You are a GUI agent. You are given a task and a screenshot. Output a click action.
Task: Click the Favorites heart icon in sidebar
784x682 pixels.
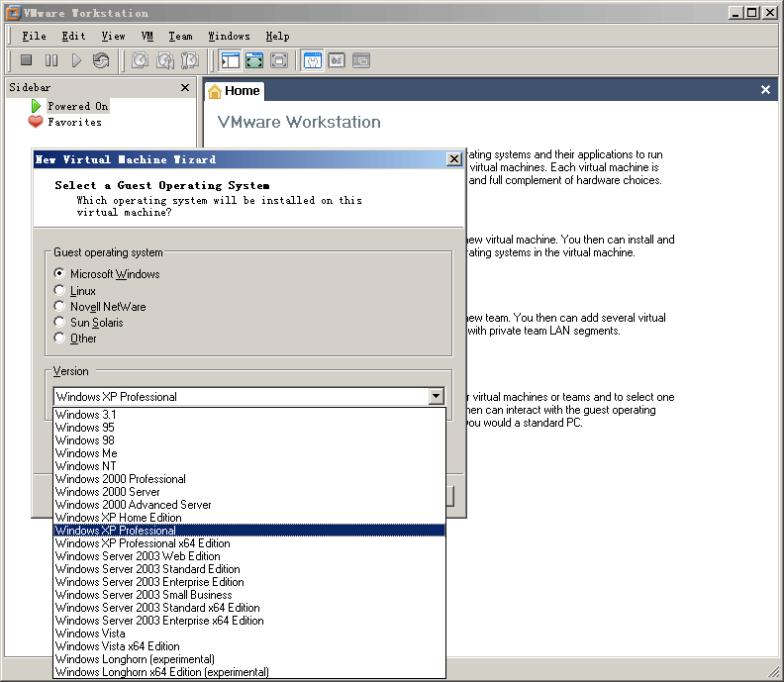pos(36,122)
